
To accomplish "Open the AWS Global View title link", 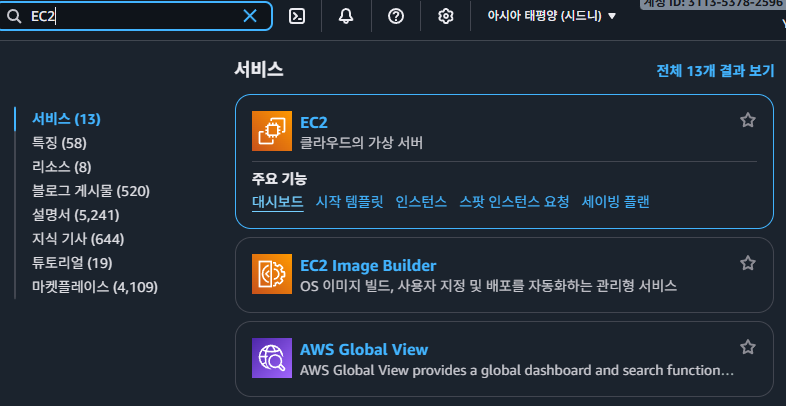I will pos(364,349).
